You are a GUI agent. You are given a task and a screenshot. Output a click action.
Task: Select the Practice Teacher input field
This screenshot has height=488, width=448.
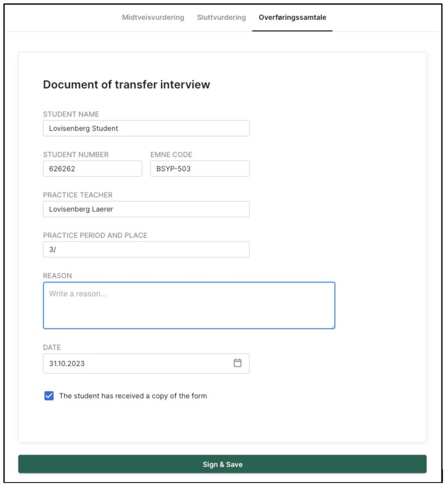click(146, 209)
